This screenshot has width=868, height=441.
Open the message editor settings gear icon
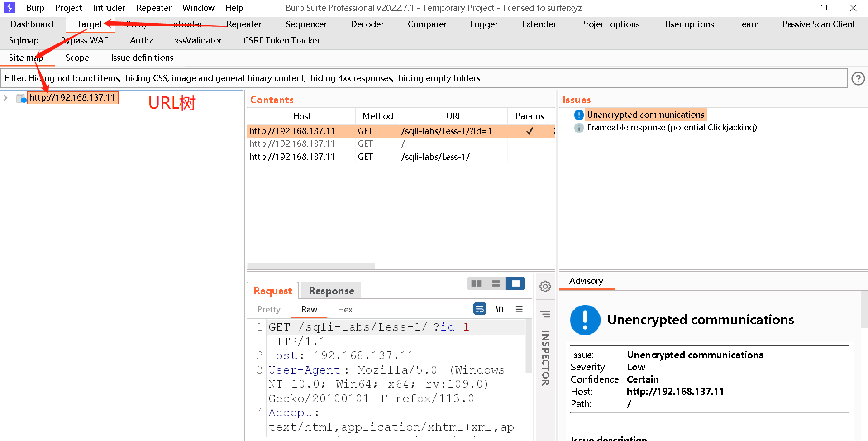[x=545, y=286]
